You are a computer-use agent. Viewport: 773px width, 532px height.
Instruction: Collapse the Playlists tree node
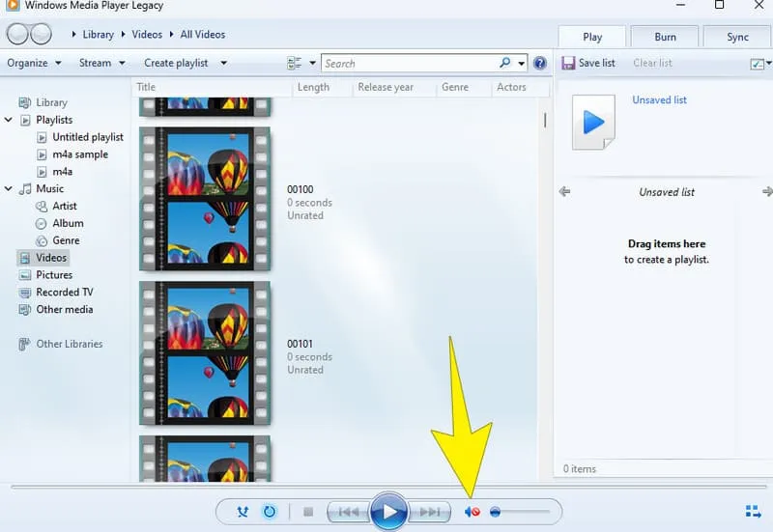9,120
